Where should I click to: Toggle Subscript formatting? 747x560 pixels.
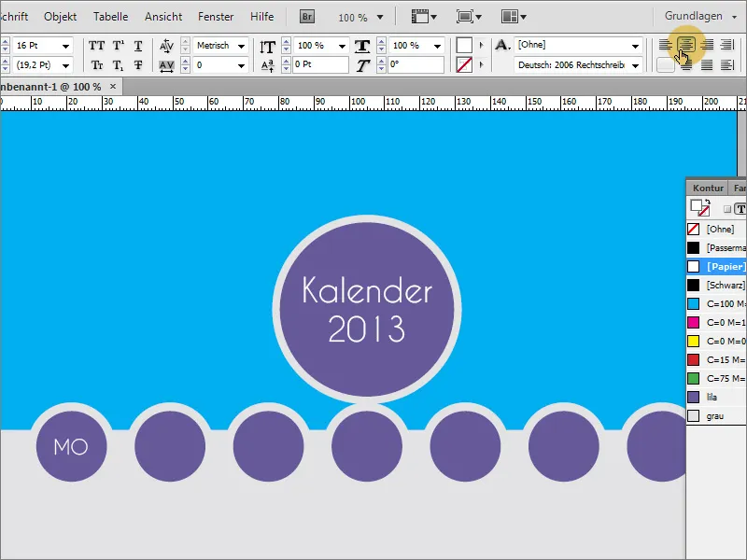118,65
